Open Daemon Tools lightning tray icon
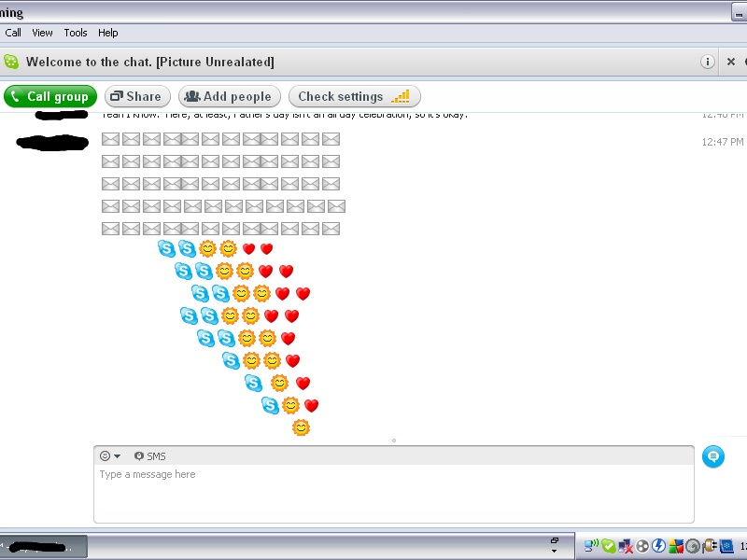747x560 pixels. pos(658,546)
